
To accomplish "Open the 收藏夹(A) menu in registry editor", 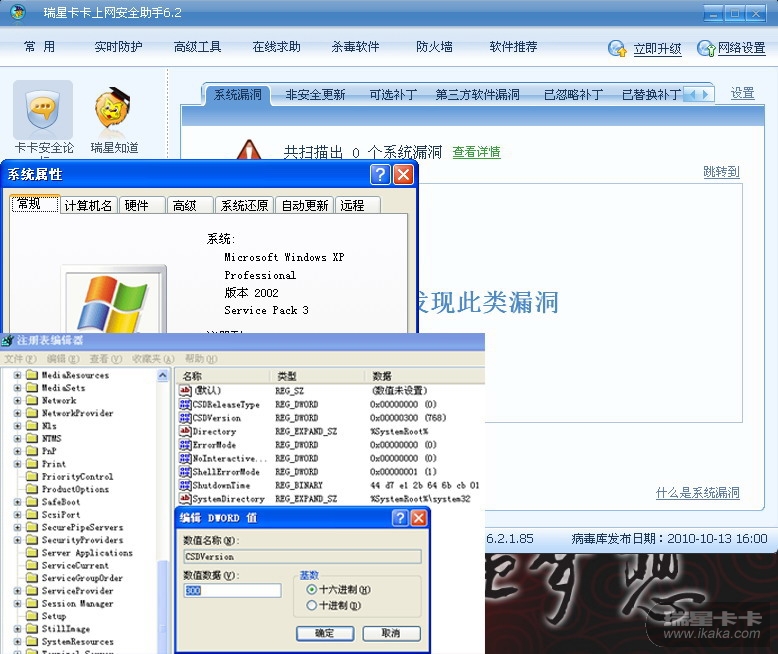I will point(153,358).
